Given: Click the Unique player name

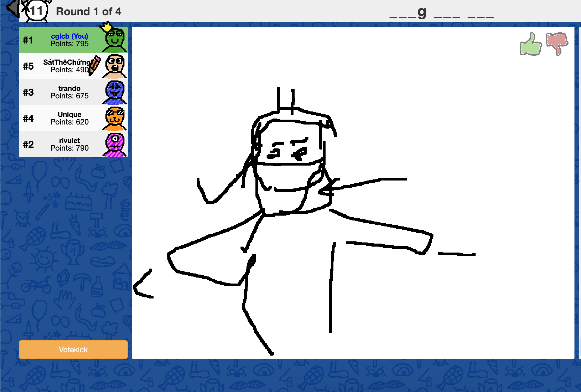Looking at the screenshot, I should tap(70, 114).
